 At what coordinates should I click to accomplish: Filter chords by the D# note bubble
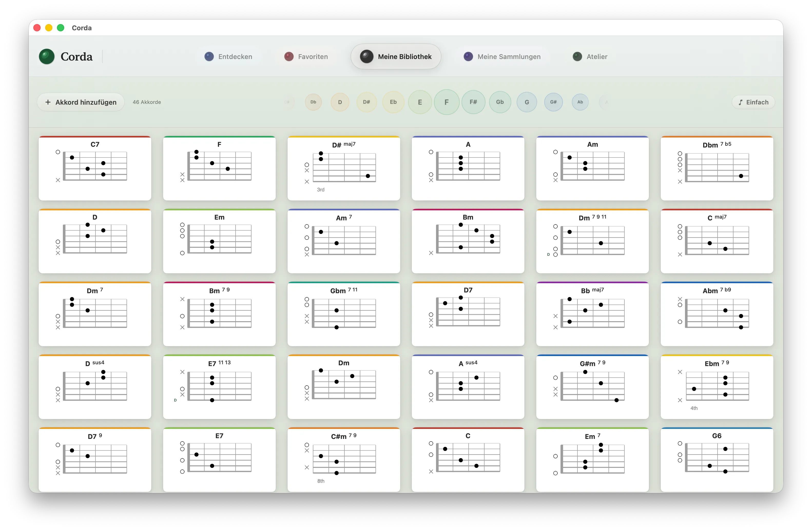click(366, 102)
